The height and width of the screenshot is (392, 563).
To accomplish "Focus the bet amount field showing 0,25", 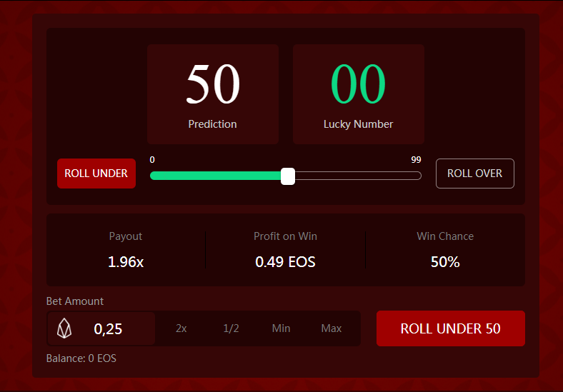I will point(101,328).
